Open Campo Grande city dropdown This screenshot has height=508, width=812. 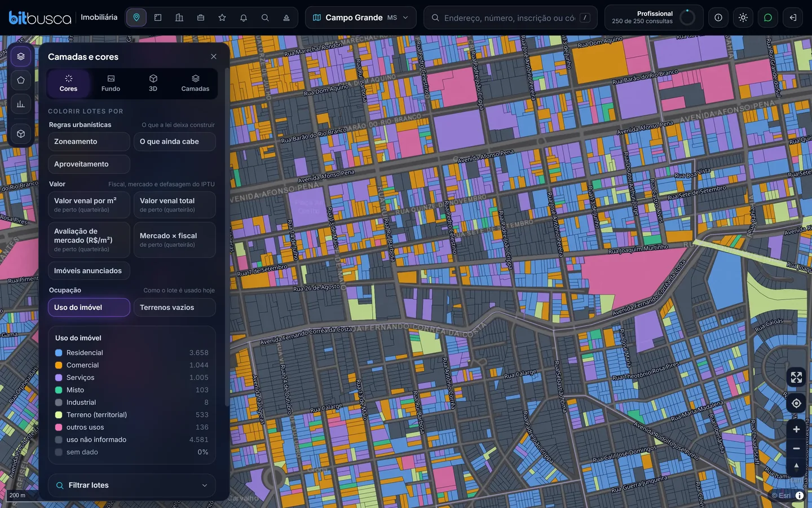tap(361, 17)
